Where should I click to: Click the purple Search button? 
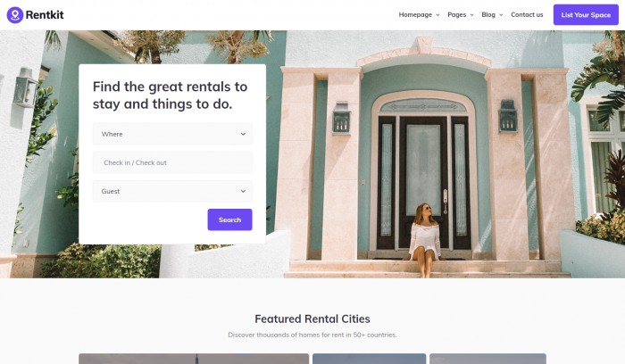230,219
